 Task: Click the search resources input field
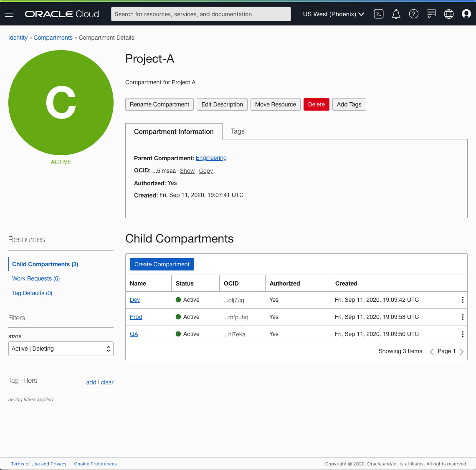click(201, 14)
